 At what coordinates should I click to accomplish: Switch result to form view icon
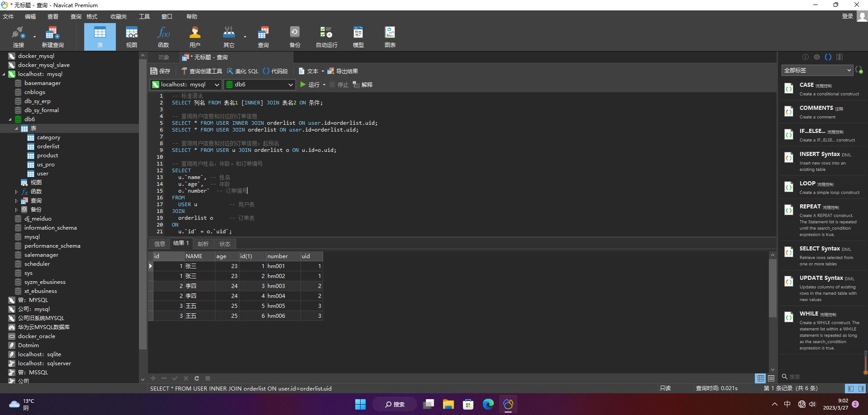771,378
